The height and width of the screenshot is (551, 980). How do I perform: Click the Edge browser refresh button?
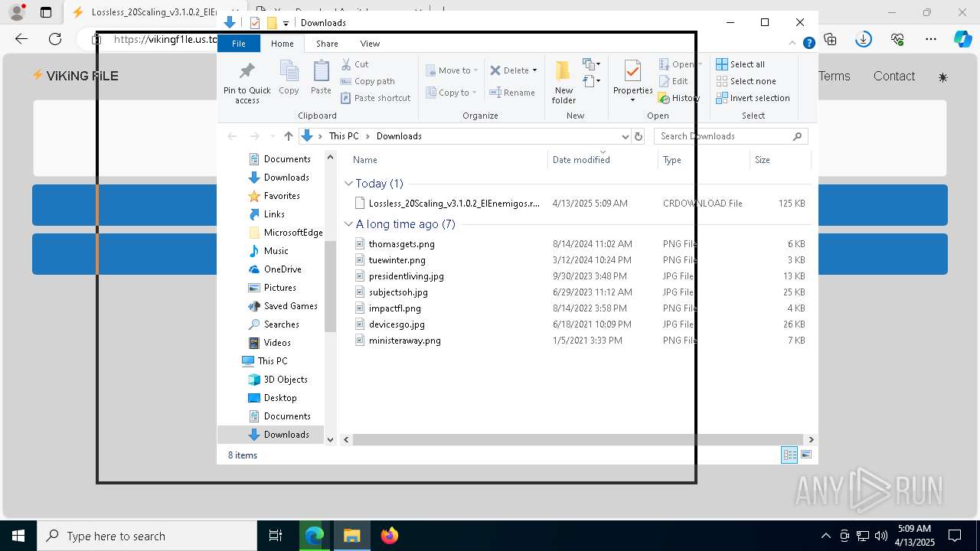click(x=55, y=38)
